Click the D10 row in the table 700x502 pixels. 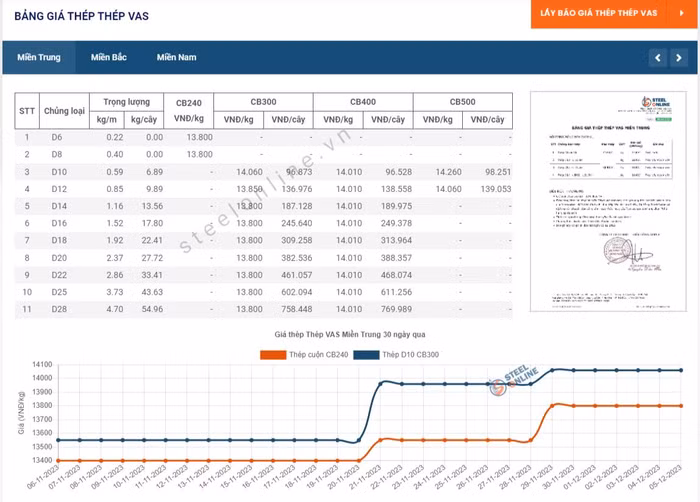pos(263,172)
